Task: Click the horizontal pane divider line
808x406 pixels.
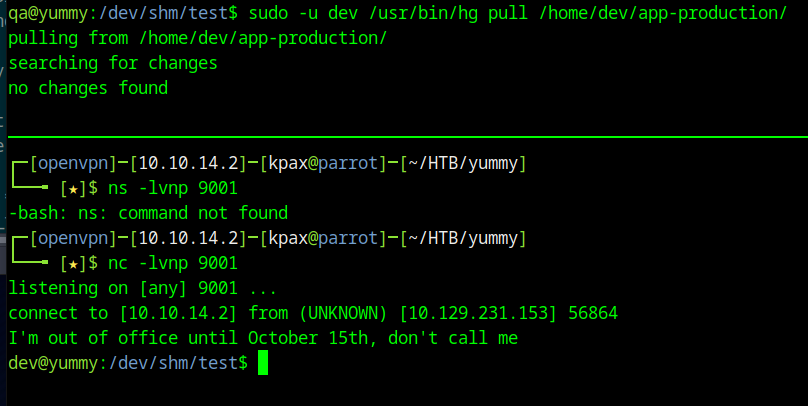Action: (x=404, y=137)
